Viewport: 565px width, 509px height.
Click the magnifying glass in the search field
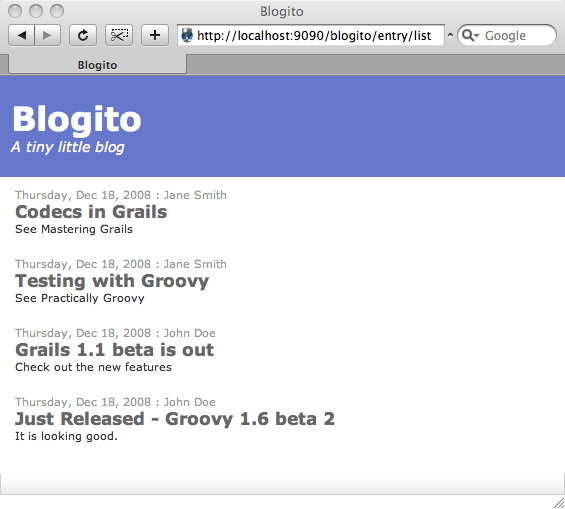click(467, 35)
